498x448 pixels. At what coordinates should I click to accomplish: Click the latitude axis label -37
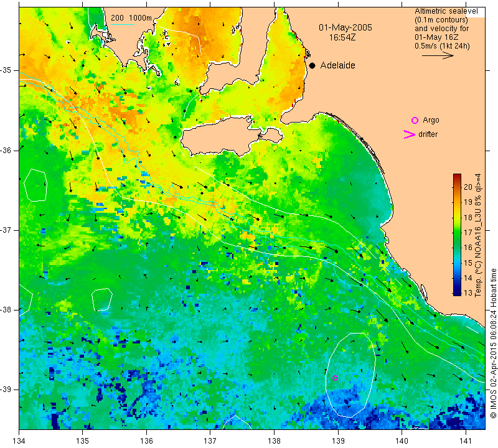point(6,230)
